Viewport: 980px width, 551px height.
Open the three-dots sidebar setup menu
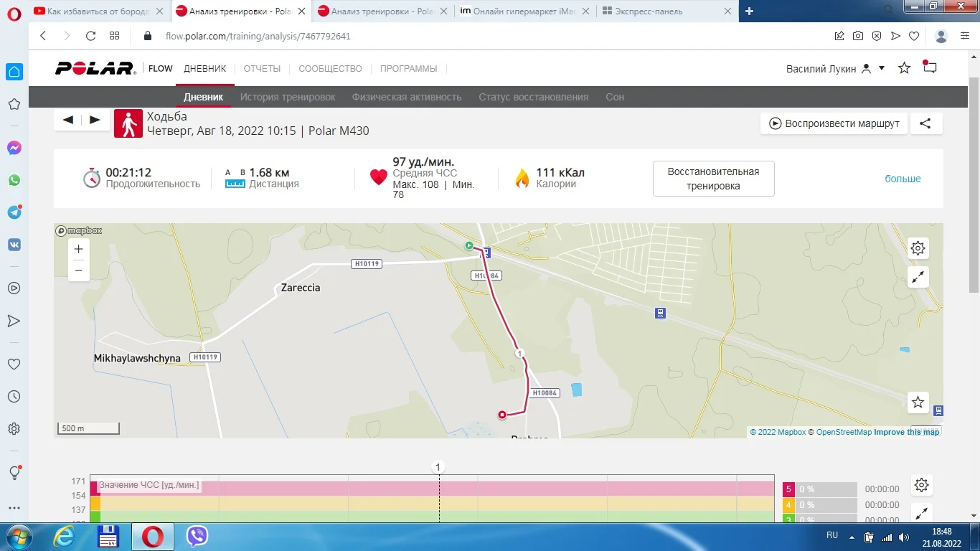pyautogui.click(x=14, y=508)
